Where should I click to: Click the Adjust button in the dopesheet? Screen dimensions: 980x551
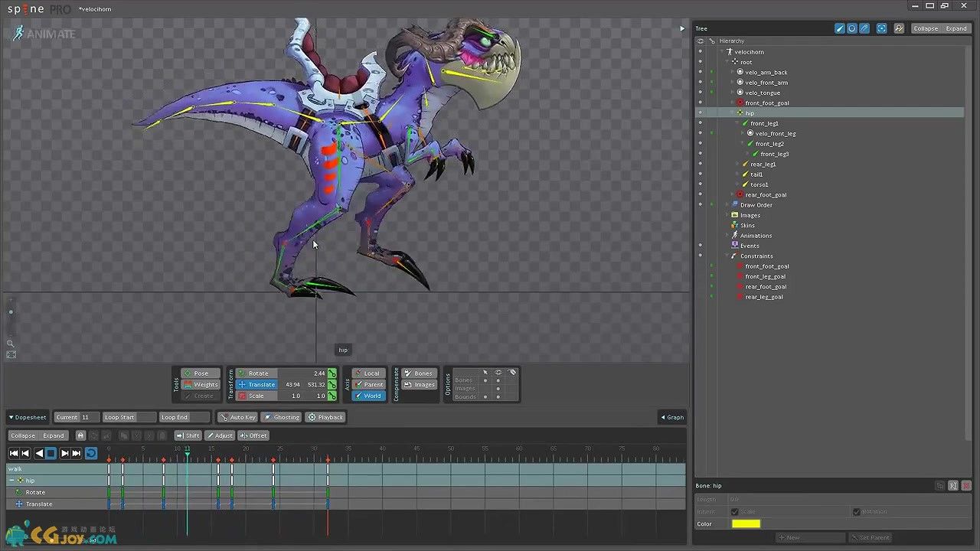tap(220, 435)
